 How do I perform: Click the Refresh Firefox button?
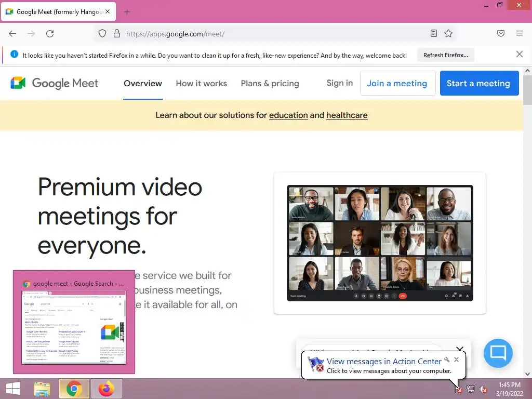[445, 55]
